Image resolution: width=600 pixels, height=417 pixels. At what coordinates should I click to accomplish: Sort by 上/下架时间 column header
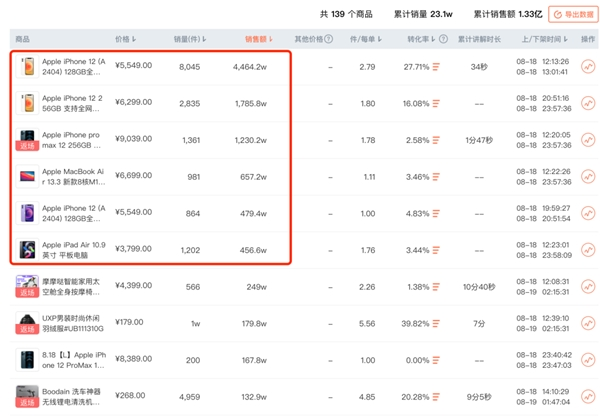tap(545, 39)
